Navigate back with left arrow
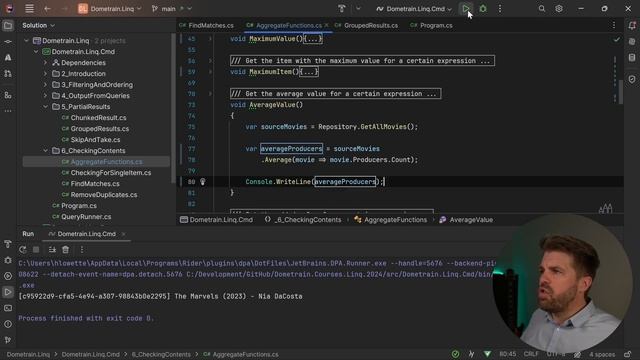This screenshot has width=640, height=360. tap(47, 9)
